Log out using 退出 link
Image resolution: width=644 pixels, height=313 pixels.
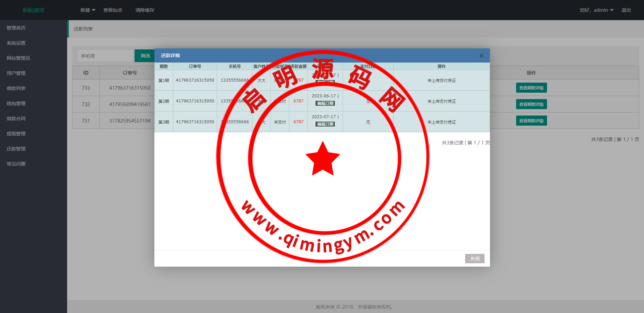click(626, 10)
